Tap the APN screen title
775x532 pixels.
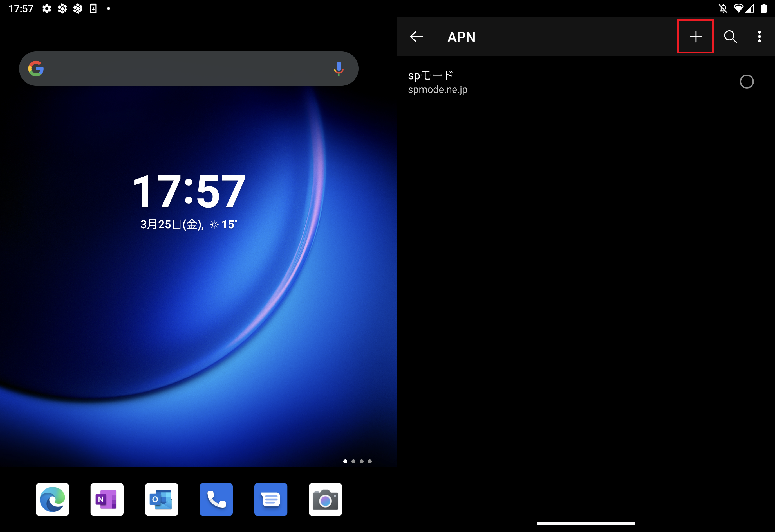[x=462, y=37]
